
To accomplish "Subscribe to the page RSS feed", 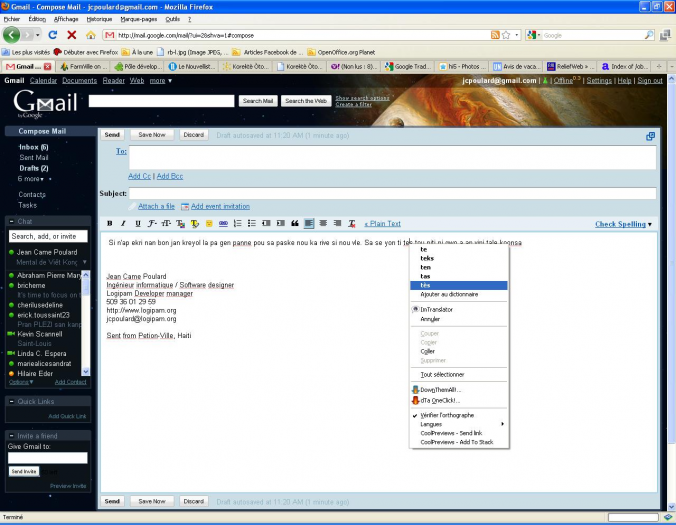I will [x=495, y=35].
